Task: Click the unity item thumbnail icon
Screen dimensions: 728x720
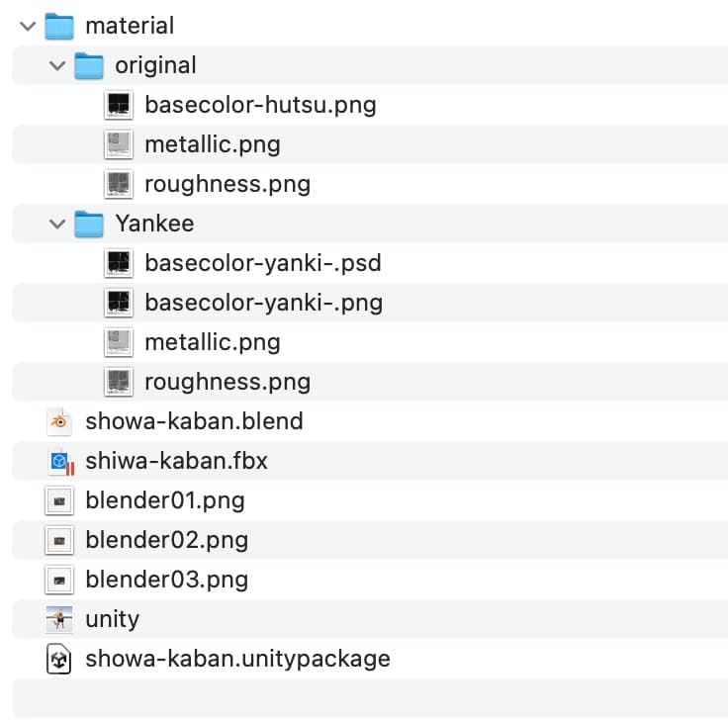Action: 59,619
